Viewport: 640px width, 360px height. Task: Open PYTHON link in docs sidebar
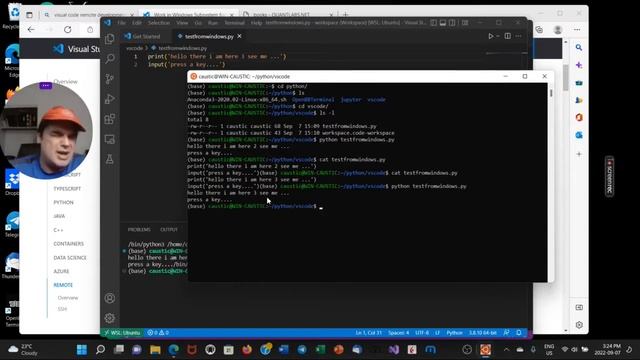pos(63,202)
